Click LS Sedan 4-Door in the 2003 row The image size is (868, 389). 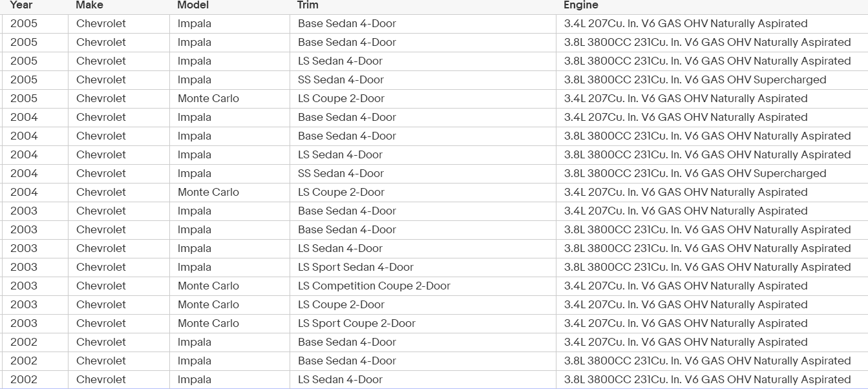[x=423, y=248]
